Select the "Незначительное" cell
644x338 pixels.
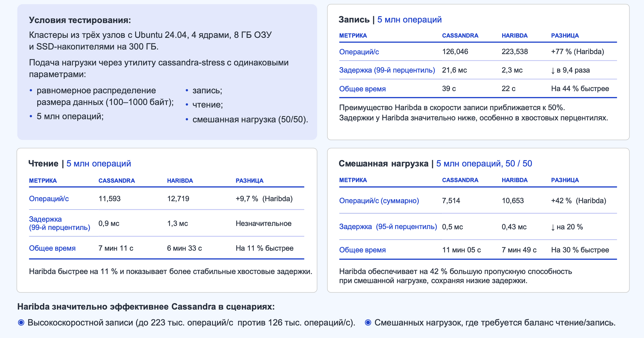point(264,223)
